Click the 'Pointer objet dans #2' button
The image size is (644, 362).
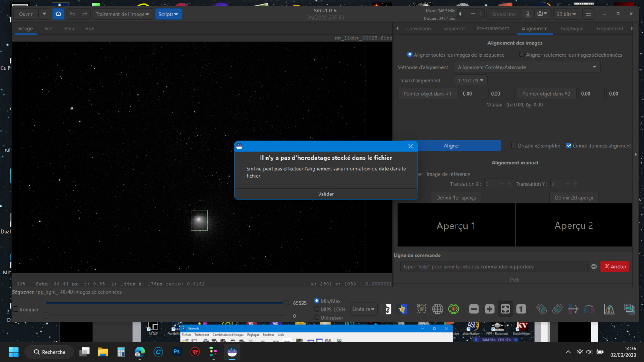tap(546, 94)
